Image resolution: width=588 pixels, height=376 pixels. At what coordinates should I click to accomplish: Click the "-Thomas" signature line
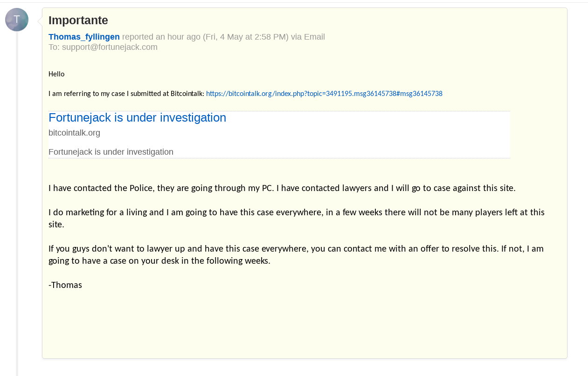[65, 285]
